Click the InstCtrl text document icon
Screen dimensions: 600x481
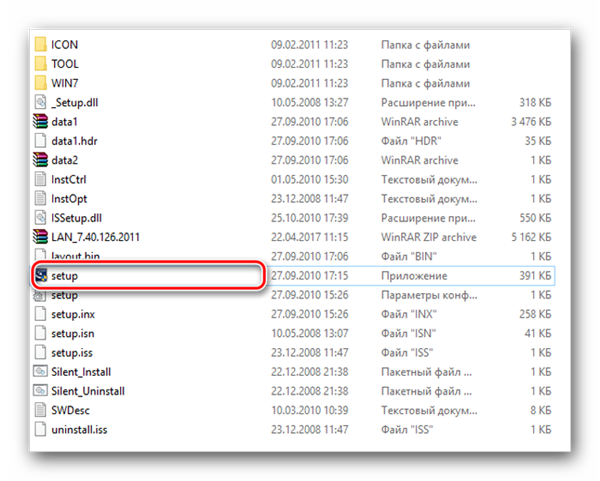[40, 179]
